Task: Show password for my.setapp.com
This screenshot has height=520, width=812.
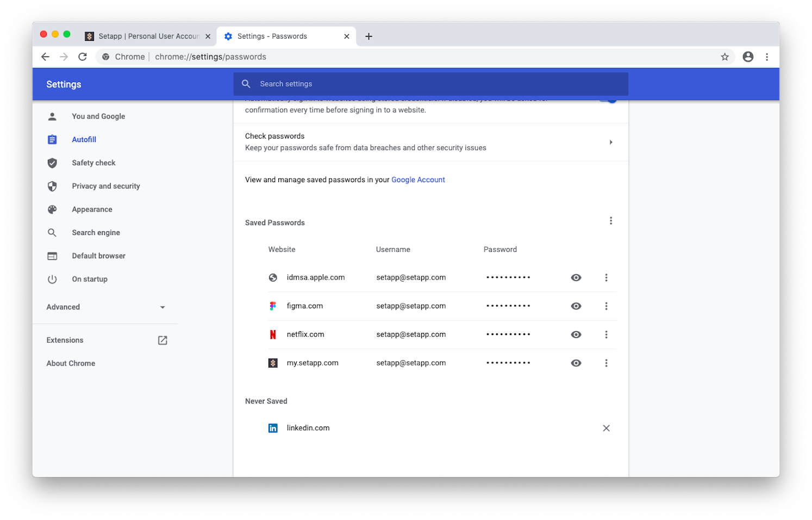Action: [576, 363]
